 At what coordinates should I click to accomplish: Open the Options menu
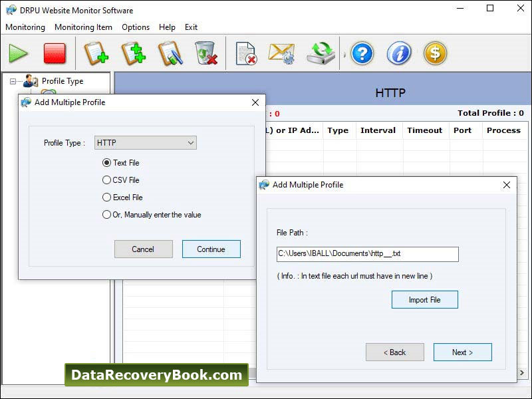click(136, 27)
